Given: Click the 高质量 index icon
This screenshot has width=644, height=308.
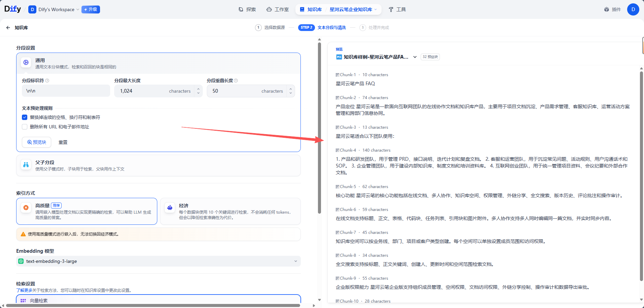Looking at the screenshot, I should pos(26,208).
